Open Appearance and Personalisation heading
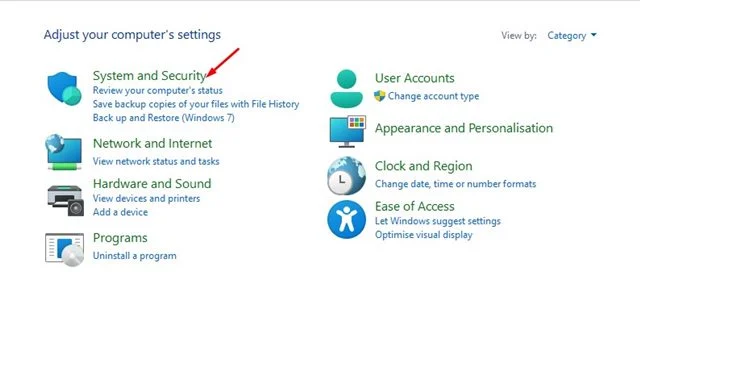735x367 pixels. 464,128
